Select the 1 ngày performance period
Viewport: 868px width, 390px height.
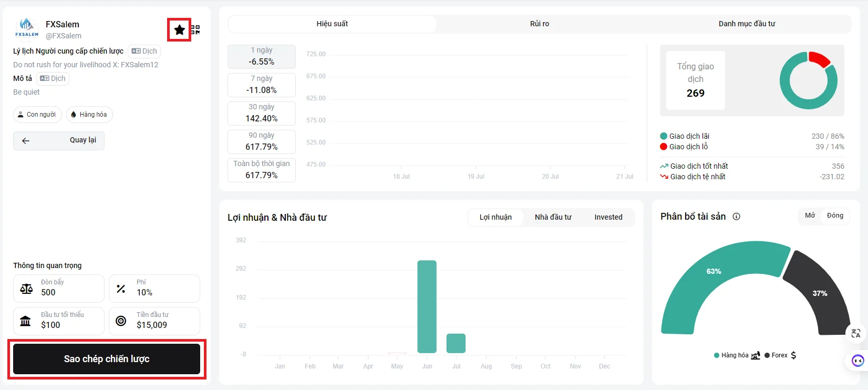[x=262, y=56]
